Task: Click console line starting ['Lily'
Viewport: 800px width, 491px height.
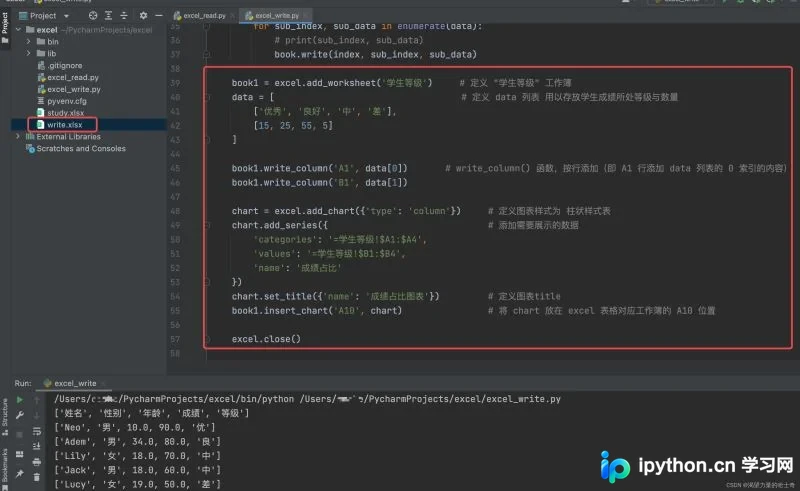Action: click(x=138, y=456)
